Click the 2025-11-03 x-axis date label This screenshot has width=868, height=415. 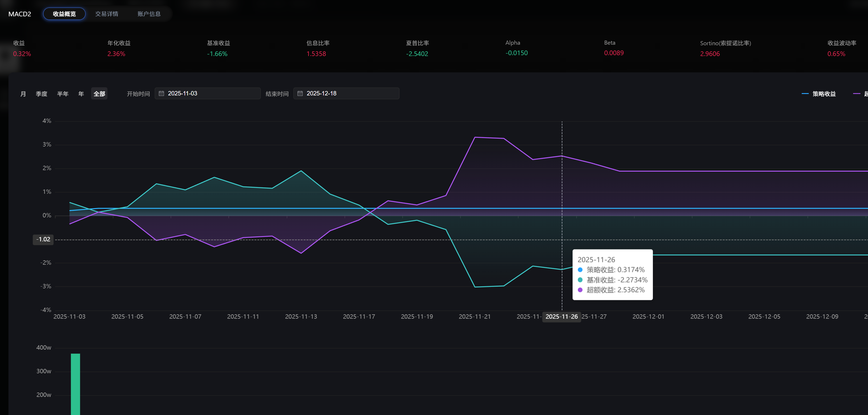69,317
